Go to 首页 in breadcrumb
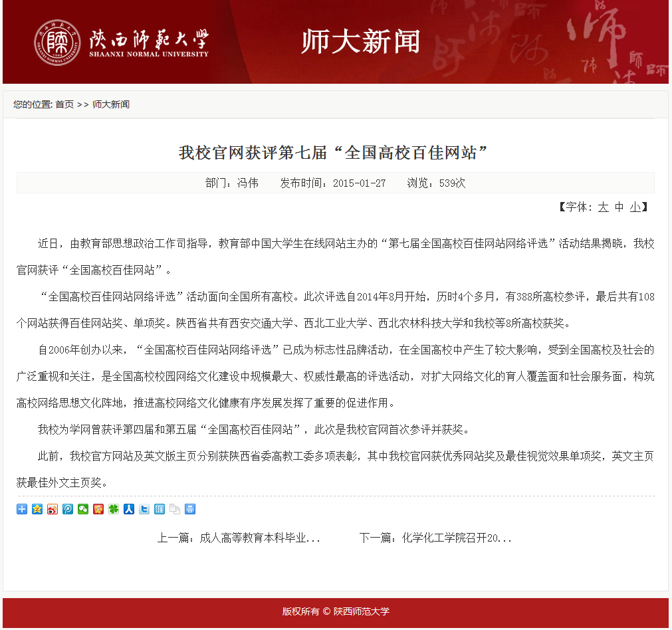The height and width of the screenshot is (630, 672). point(64,104)
